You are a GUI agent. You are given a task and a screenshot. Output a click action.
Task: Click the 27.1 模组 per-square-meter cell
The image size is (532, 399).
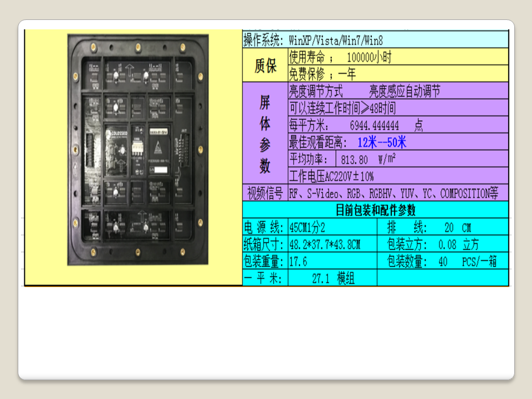click(332, 278)
